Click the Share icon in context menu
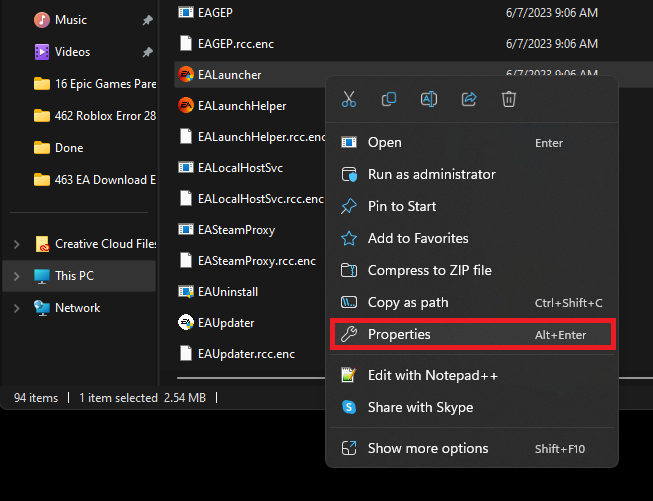The height and width of the screenshot is (501, 653). [469, 99]
